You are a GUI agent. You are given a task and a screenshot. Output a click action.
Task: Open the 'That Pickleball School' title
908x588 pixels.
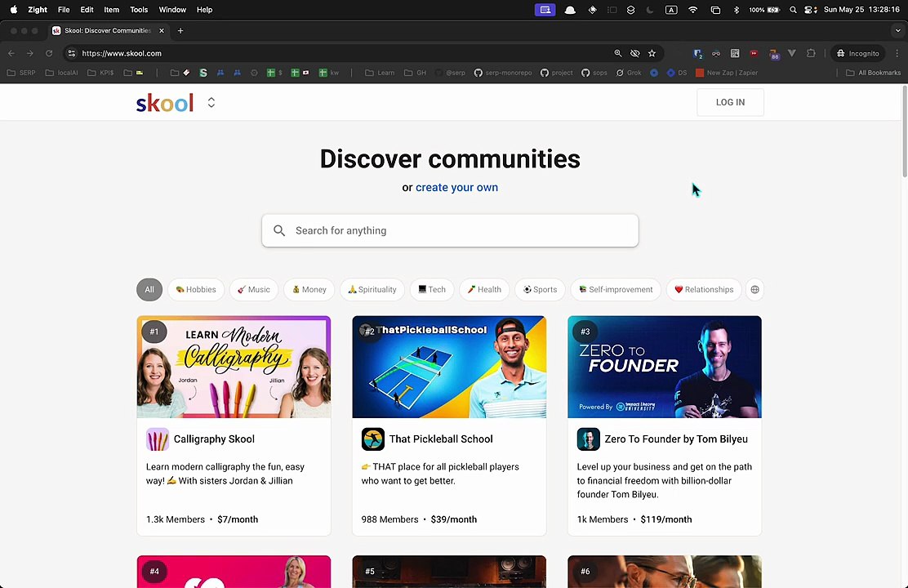point(441,439)
